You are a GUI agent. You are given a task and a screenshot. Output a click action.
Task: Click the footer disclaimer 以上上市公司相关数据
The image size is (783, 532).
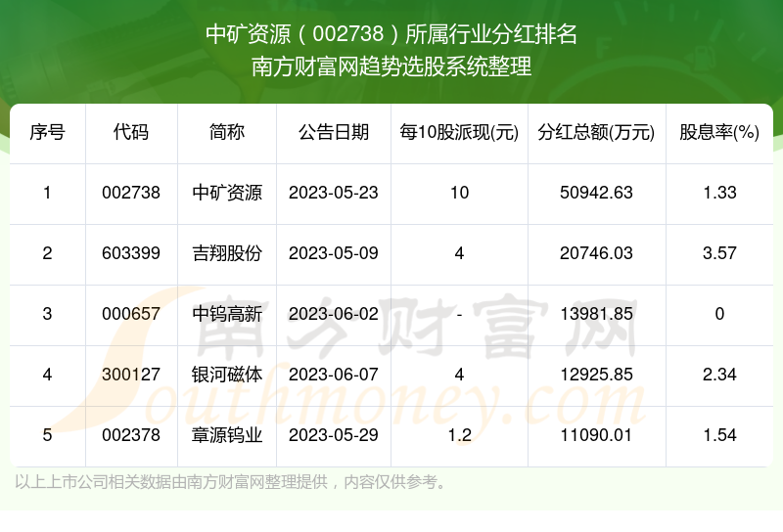pyautogui.click(x=232, y=482)
